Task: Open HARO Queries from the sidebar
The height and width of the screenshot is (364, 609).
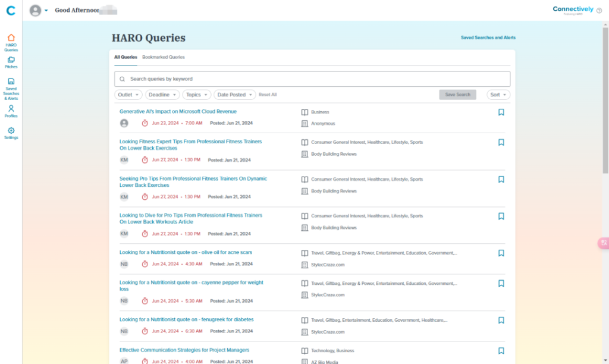Action: [11, 43]
